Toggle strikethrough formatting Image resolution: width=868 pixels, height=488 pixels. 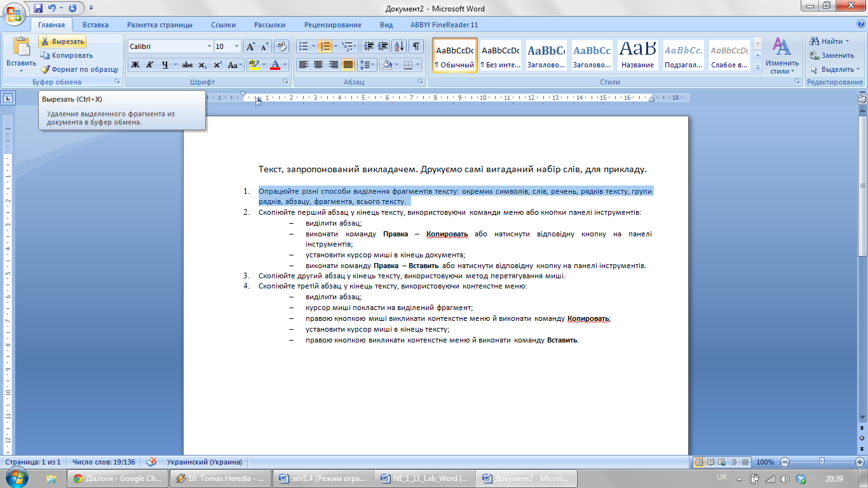187,65
